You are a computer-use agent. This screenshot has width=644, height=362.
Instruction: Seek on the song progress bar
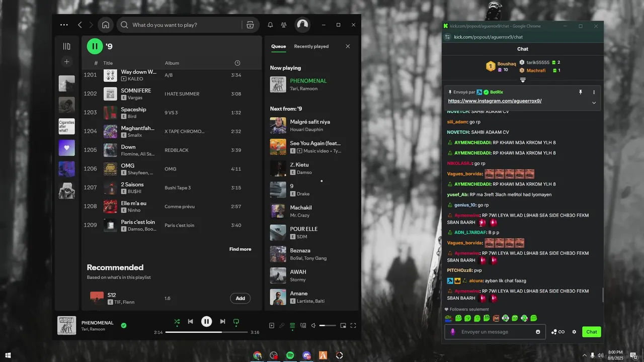point(207,332)
